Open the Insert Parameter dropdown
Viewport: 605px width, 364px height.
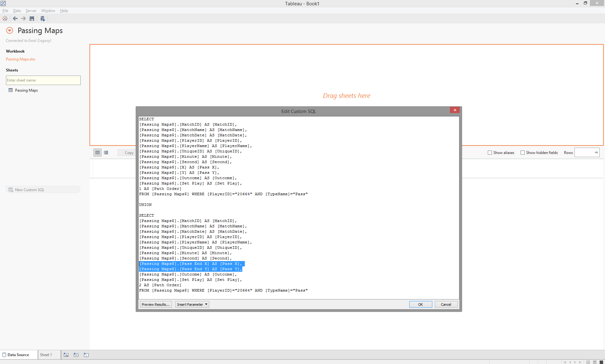click(x=192, y=304)
